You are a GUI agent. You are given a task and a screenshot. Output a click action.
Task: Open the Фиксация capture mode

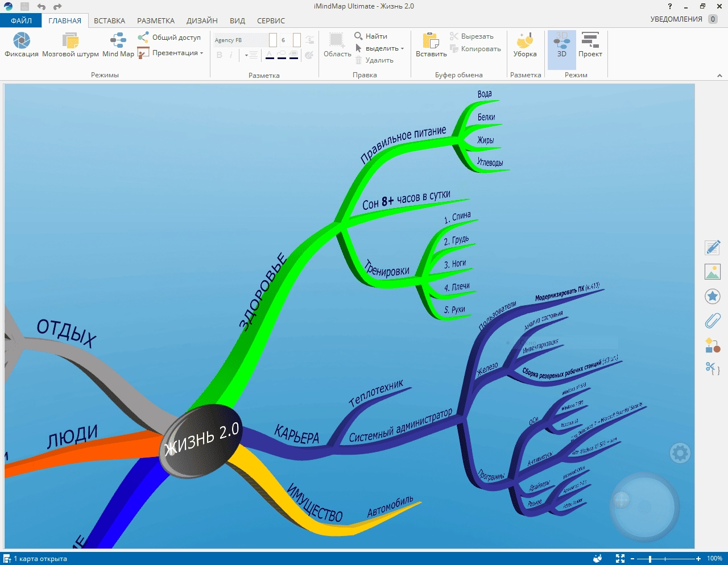point(22,45)
